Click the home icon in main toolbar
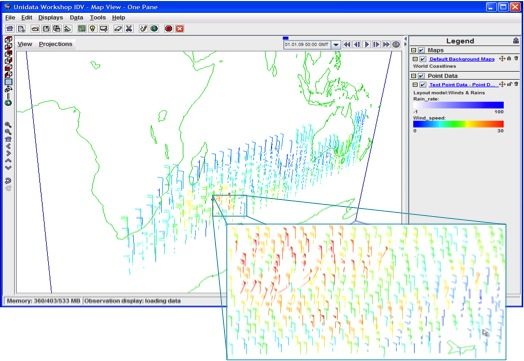Image resolution: width=524 pixels, height=361 pixels. tap(10, 29)
